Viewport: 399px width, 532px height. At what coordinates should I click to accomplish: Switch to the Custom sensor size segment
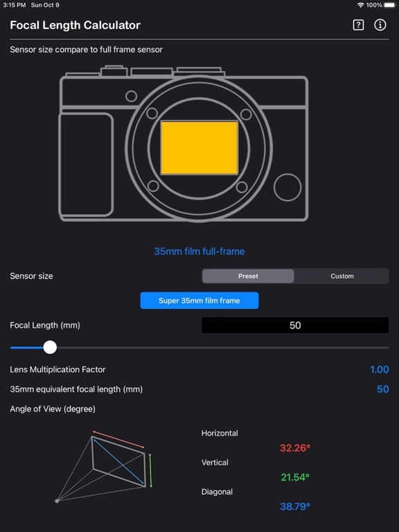342,276
